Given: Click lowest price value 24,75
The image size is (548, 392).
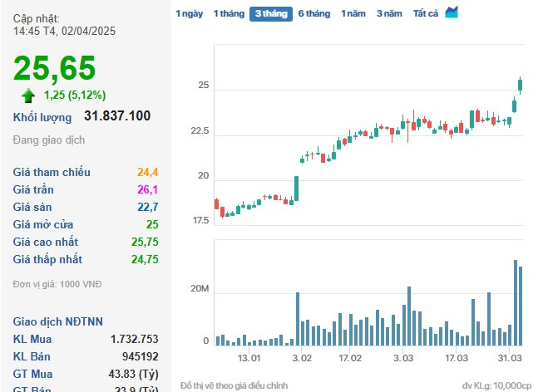Looking at the screenshot, I should pyautogui.click(x=145, y=259).
